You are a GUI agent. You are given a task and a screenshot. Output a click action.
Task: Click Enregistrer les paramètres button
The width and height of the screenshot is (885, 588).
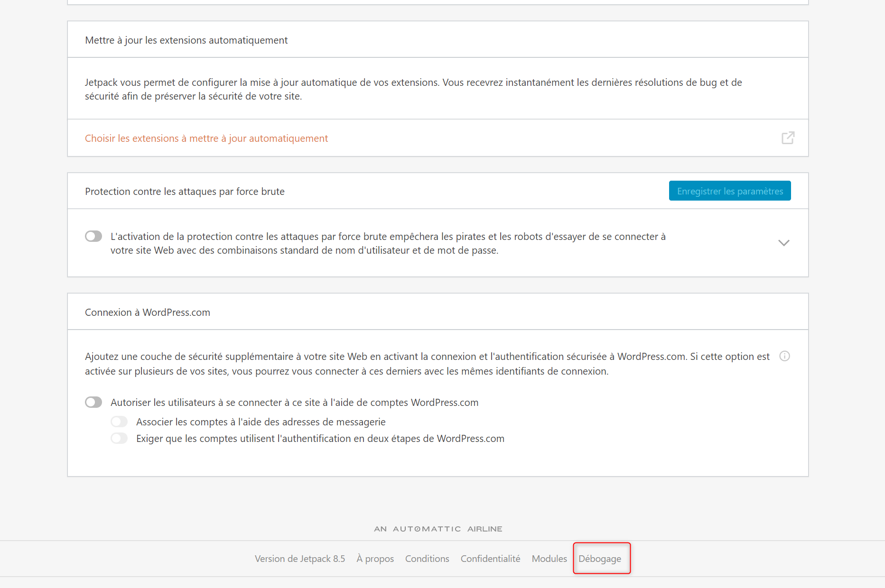[x=730, y=191]
